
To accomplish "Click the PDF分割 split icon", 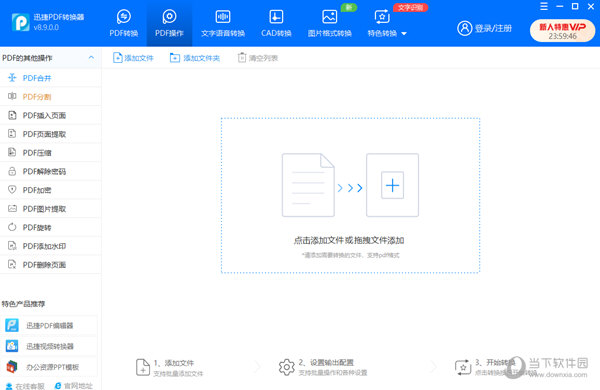I will (12, 96).
